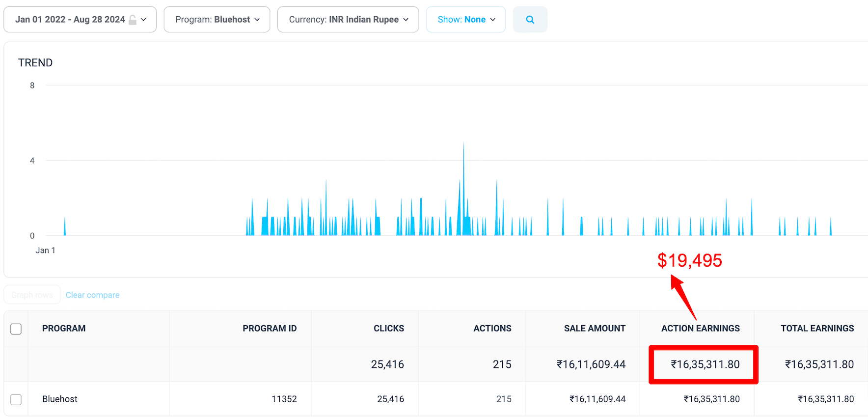The width and height of the screenshot is (868, 417).
Task: Click the Bluehost program name cell
Action: [x=60, y=399]
